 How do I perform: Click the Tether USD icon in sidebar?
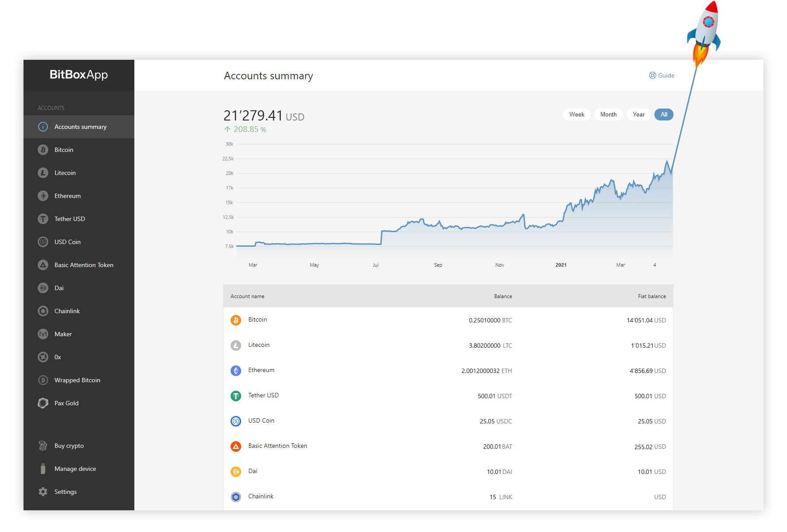[x=43, y=219]
